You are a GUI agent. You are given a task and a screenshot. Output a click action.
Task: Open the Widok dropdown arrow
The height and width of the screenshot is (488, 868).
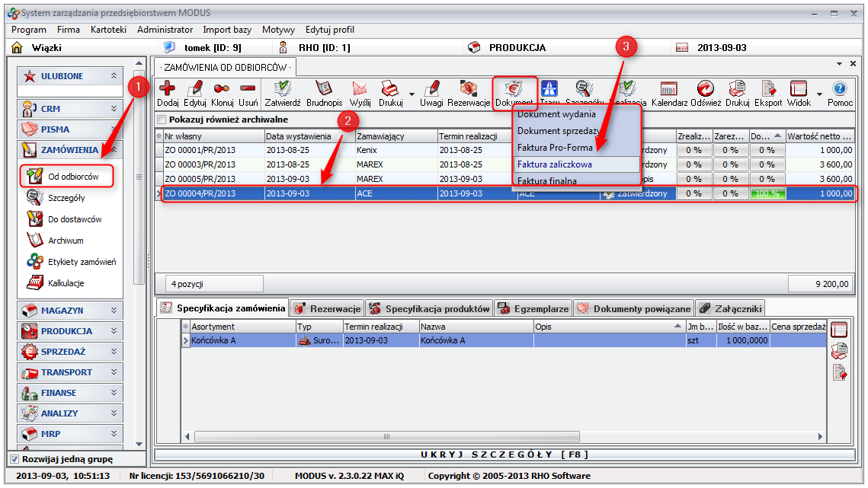[819, 94]
